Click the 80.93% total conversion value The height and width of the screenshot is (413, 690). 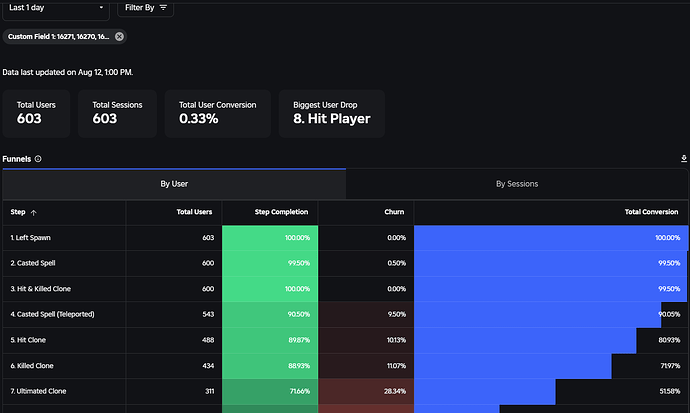pyautogui.click(x=669, y=340)
